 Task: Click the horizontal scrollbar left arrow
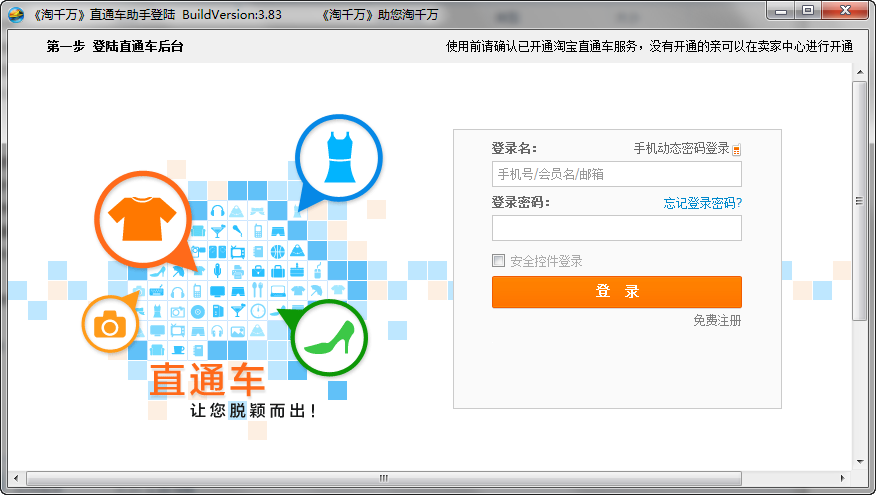point(16,478)
